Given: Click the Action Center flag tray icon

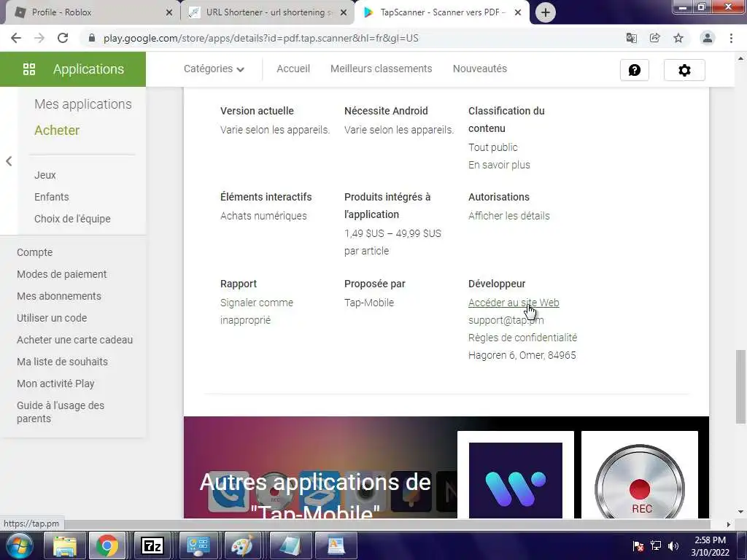Looking at the screenshot, I should 638,545.
